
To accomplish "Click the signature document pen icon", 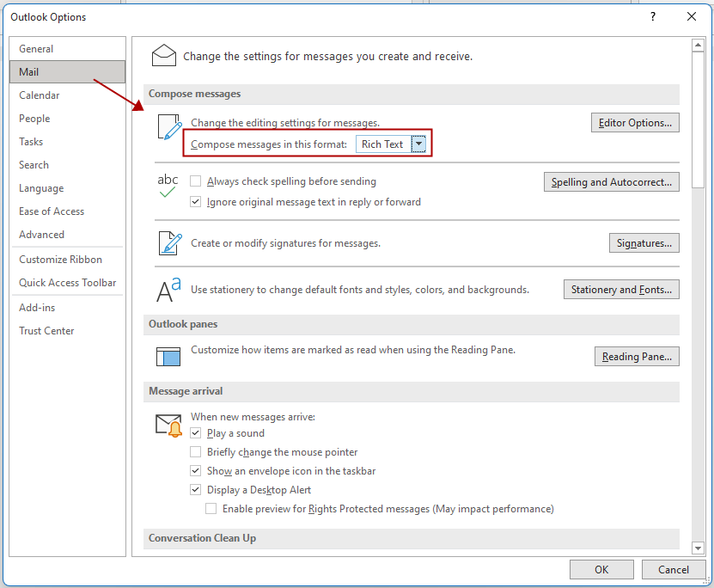I will (x=170, y=243).
